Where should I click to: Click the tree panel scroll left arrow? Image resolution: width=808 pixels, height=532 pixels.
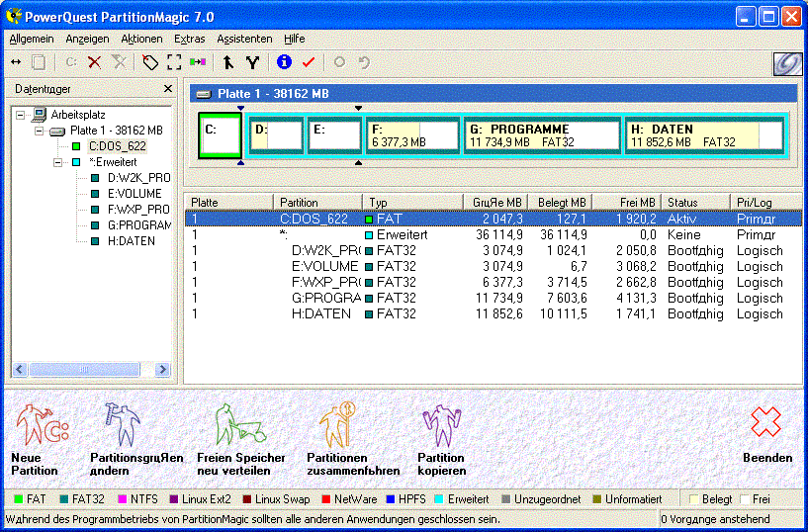[x=20, y=369]
